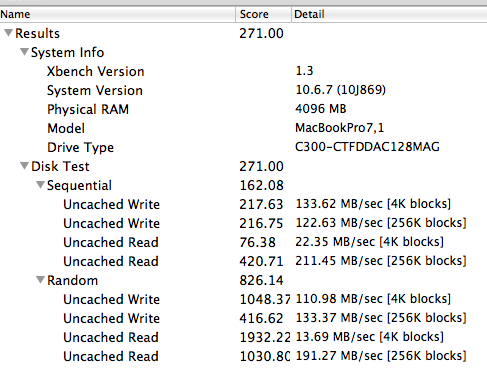Collapse the Random disclosure triangle

[x=40, y=280]
